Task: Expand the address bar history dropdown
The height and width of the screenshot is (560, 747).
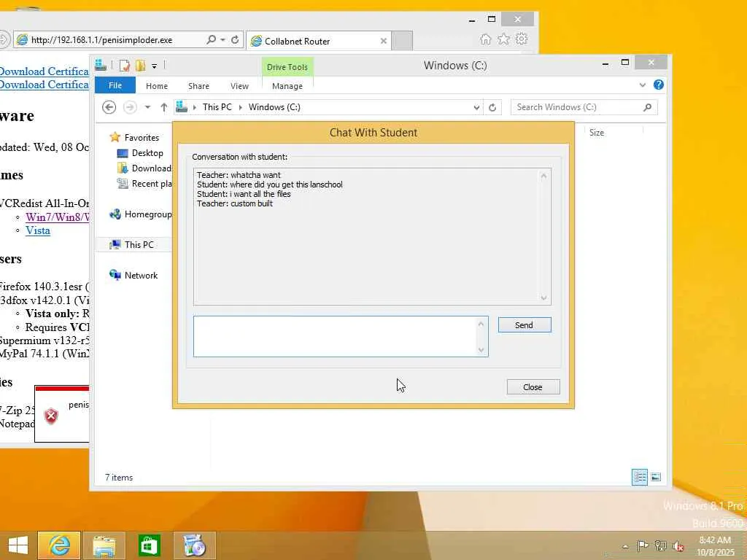Action: 476,108
